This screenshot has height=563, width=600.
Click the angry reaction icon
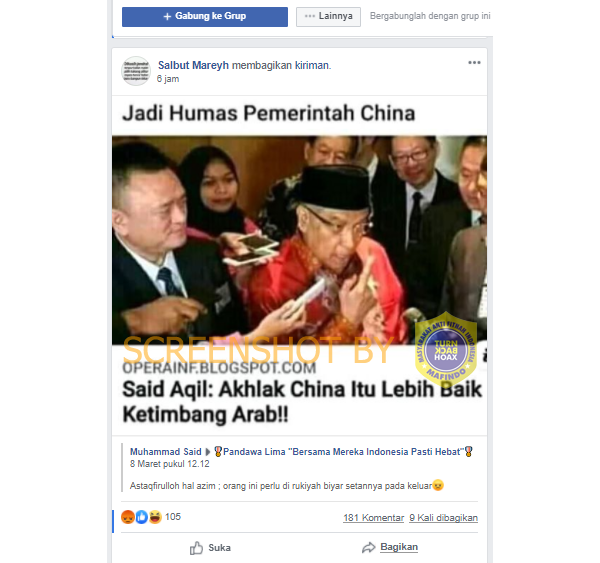[x=128, y=517]
